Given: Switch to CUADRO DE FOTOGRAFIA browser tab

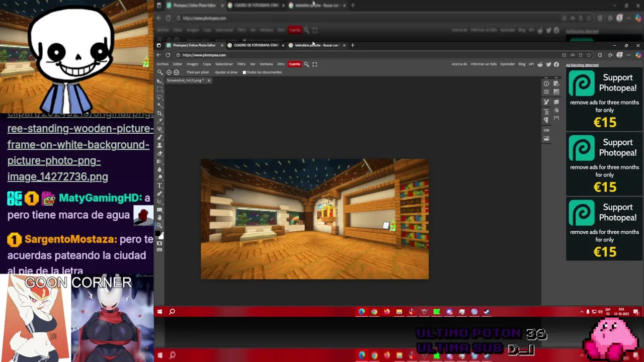Looking at the screenshot, I should (256, 45).
